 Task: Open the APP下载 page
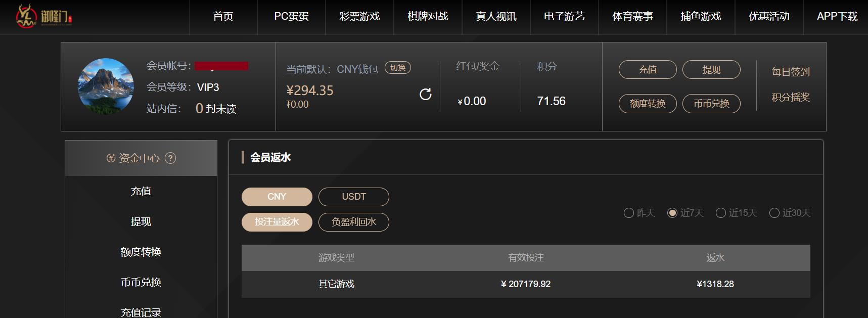[837, 16]
